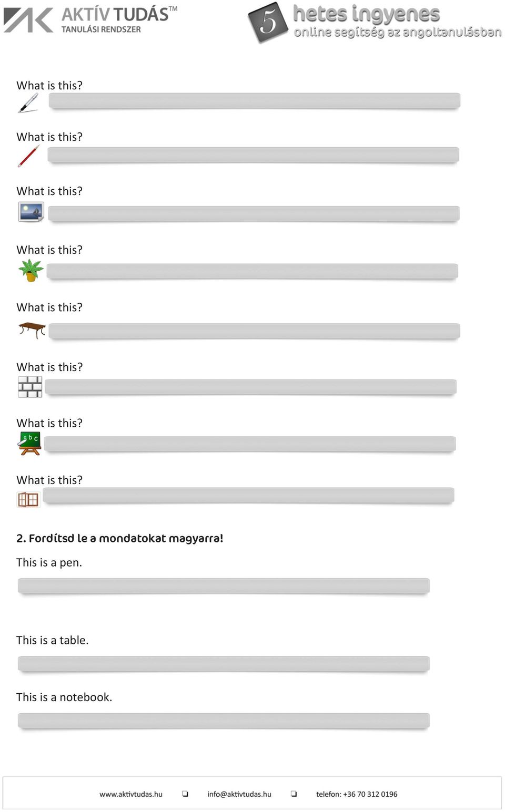Click the Aktív Tudás logo
This screenshot has height=812, width=505.
pyautogui.click(x=90, y=20)
